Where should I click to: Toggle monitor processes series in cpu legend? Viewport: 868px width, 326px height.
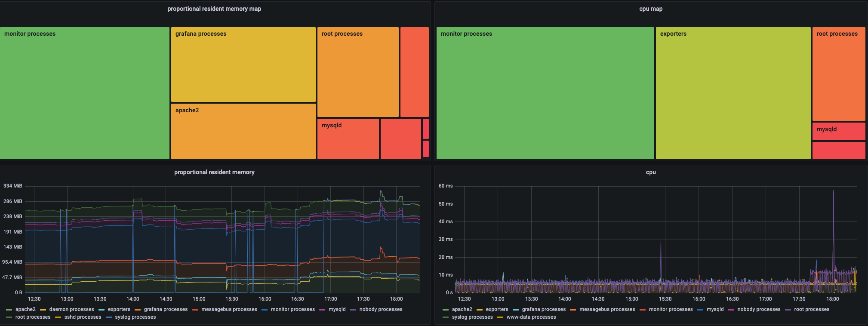click(x=671, y=309)
